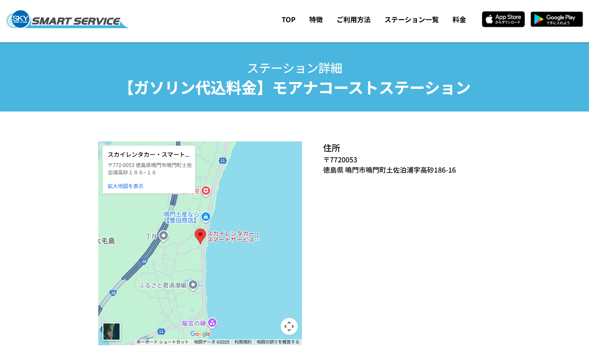This screenshot has height=364, width=589.
Task: Open the App Store download badge
Action: click(x=503, y=19)
